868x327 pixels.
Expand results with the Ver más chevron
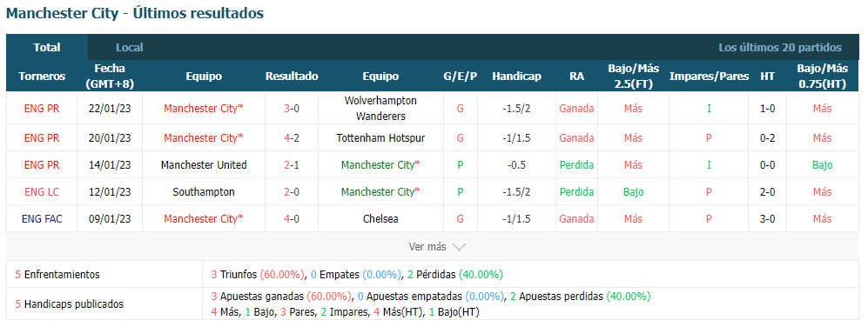tap(460, 247)
